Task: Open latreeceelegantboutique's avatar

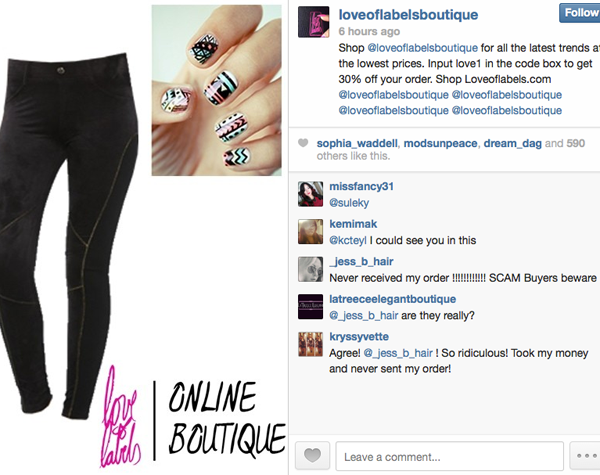Action: pyautogui.click(x=310, y=307)
